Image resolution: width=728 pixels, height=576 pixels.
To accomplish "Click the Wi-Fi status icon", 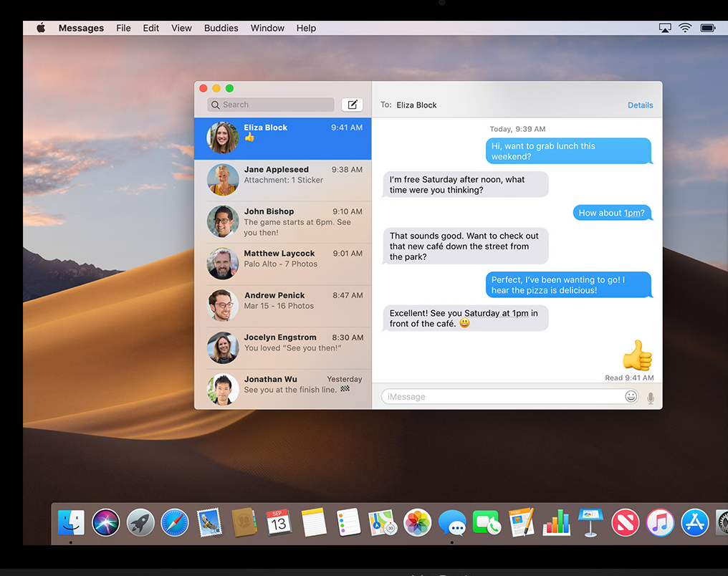I will (685, 28).
